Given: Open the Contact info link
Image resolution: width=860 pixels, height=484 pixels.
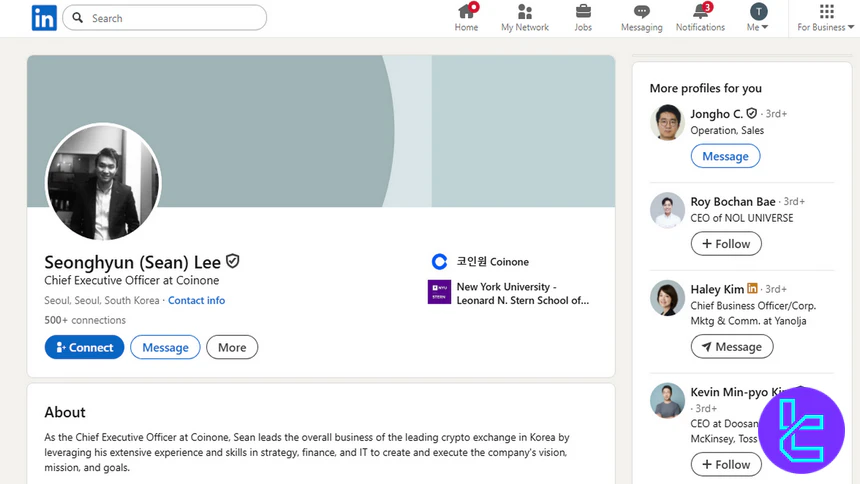Looking at the screenshot, I should (x=196, y=300).
